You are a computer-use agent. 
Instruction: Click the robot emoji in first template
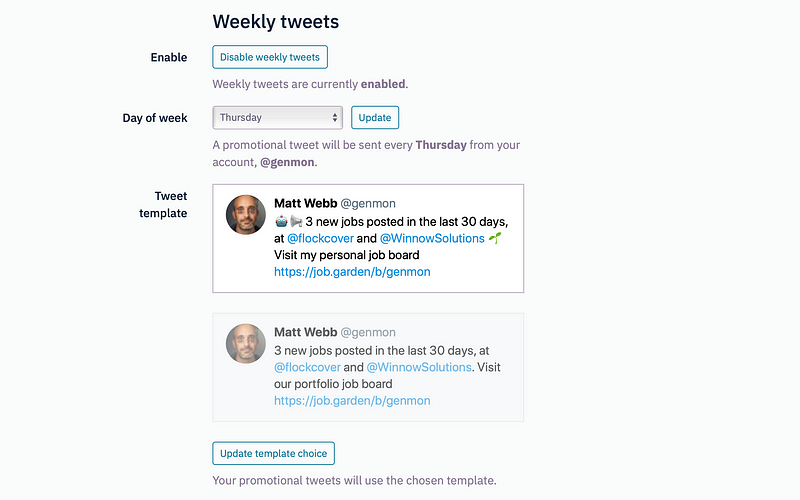[x=281, y=221]
